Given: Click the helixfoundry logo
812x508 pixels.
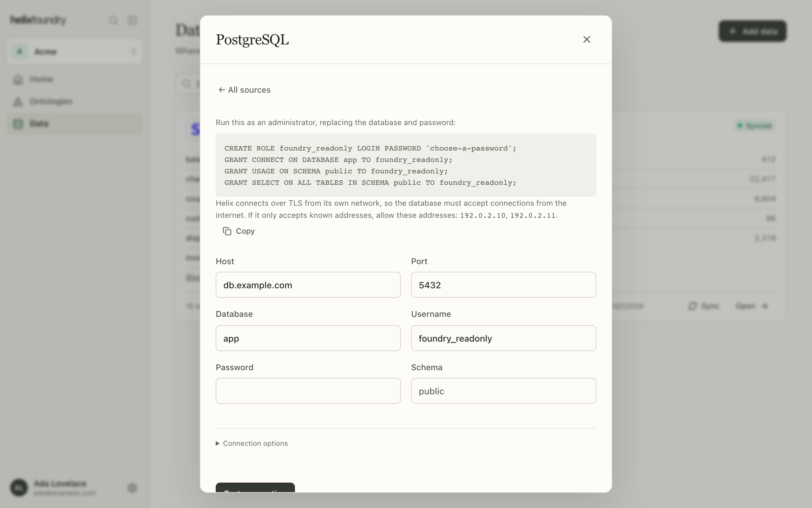Looking at the screenshot, I should 38,20.
